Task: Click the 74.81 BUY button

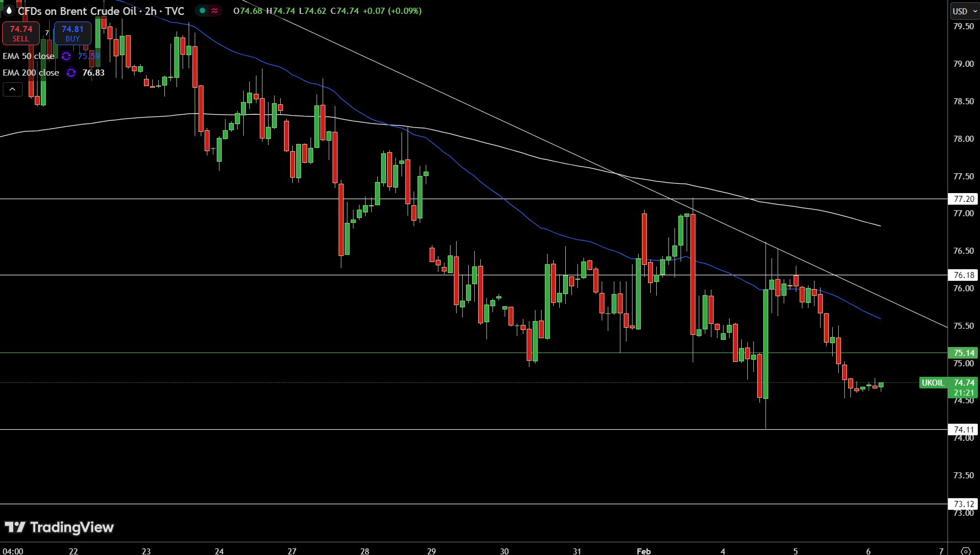Action: click(x=73, y=34)
